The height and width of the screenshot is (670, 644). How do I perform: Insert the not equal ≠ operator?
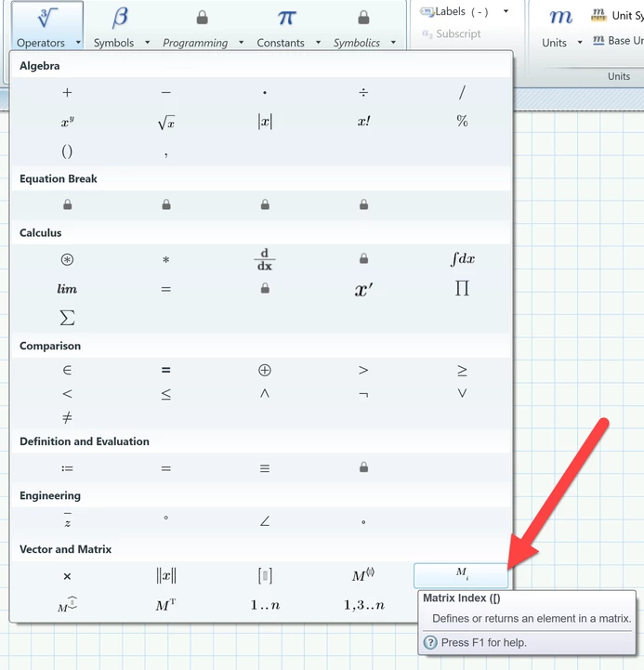click(67, 417)
